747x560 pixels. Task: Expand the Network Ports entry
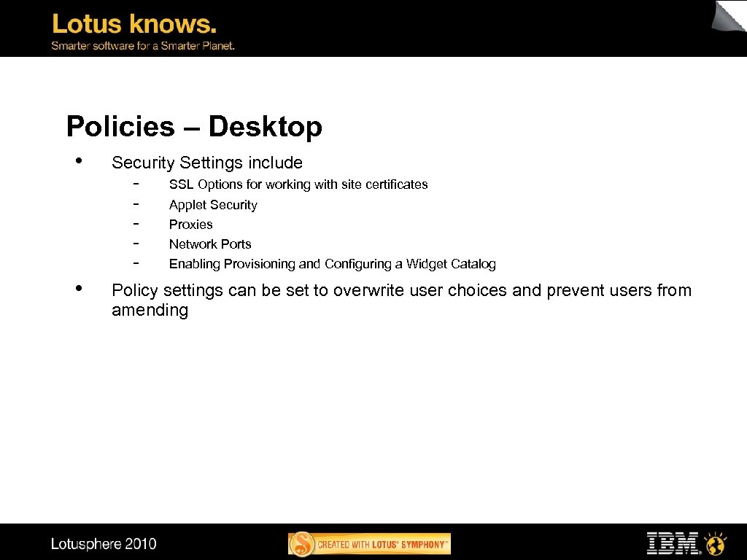210,244
